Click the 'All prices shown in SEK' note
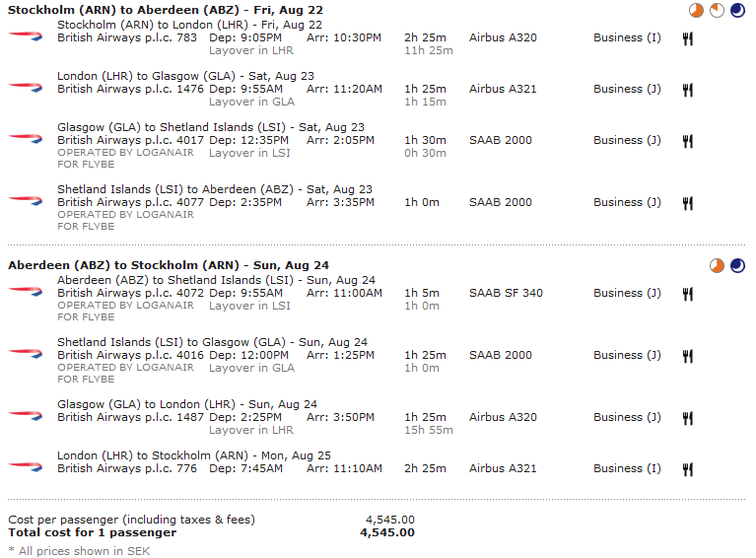Screen dimensions: 756x558 click(x=79, y=551)
